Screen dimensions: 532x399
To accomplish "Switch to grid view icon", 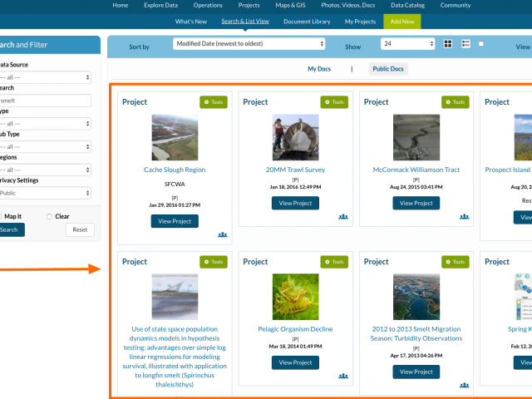I will pyautogui.click(x=448, y=44).
